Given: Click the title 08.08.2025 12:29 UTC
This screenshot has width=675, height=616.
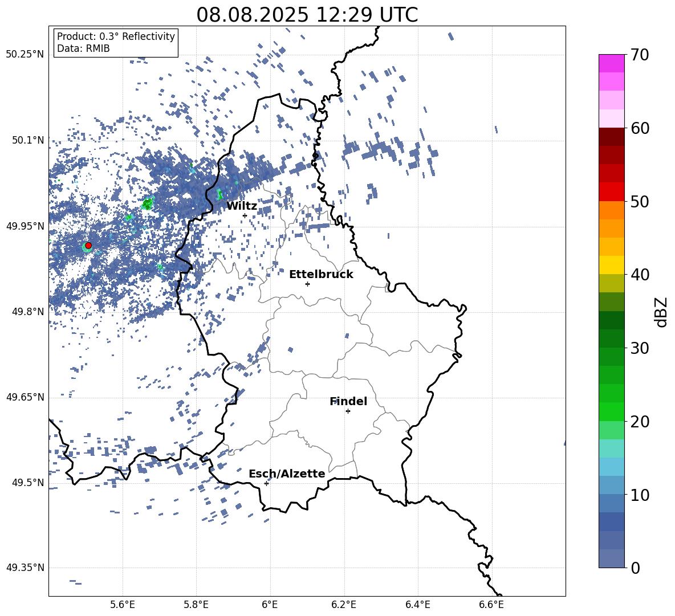Looking at the screenshot, I should click(x=307, y=15).
